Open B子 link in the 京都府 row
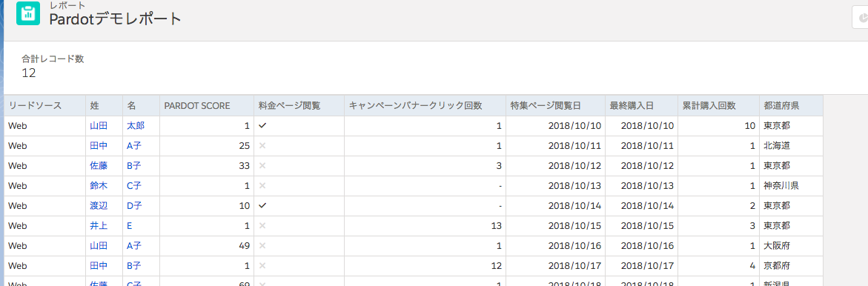 [134, 265]
